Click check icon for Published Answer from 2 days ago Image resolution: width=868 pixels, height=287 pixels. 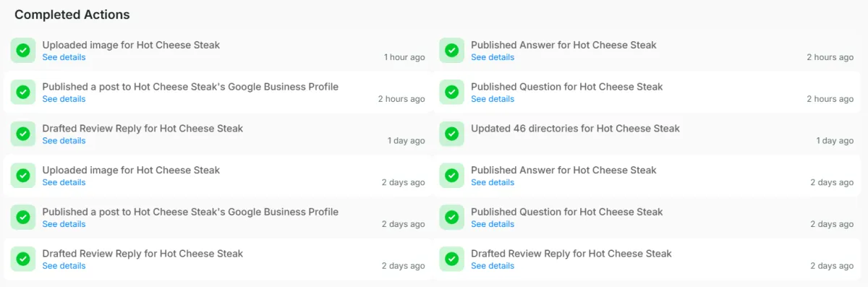coord(451,176)
